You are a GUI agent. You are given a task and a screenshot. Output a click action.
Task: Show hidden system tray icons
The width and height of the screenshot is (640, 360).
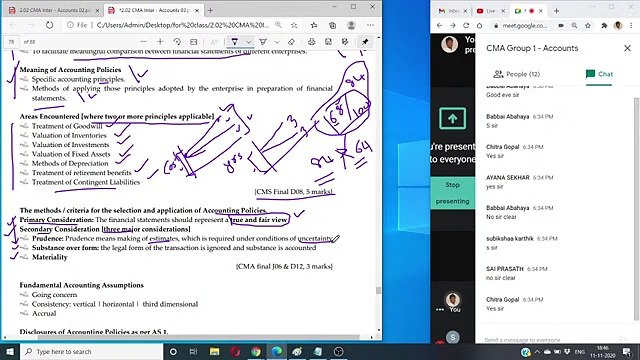coord(537,352)
